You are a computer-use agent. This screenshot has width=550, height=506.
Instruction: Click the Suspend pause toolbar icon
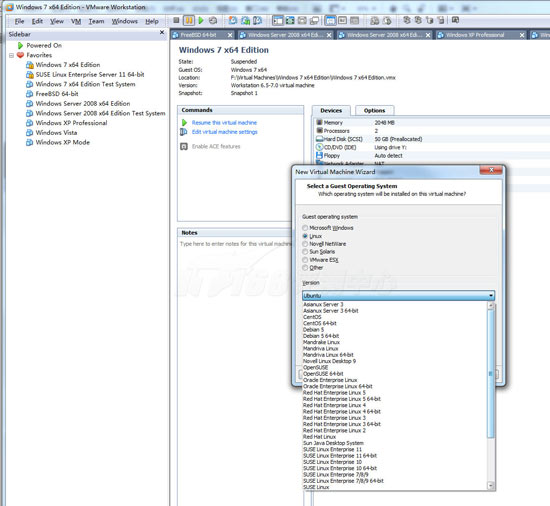(x=189, y=20)
